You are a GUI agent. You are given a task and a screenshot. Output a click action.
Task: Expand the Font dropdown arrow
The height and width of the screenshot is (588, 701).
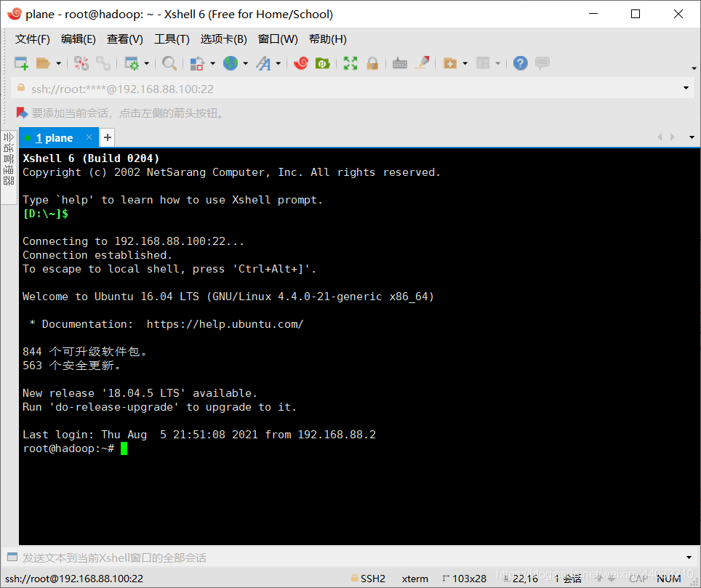(278, 63)
